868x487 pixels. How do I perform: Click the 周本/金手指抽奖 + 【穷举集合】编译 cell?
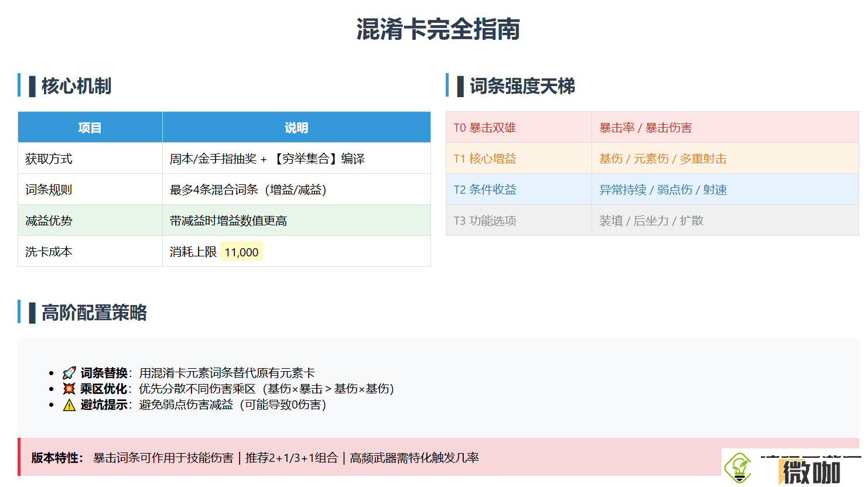click(x=296, y=159)
